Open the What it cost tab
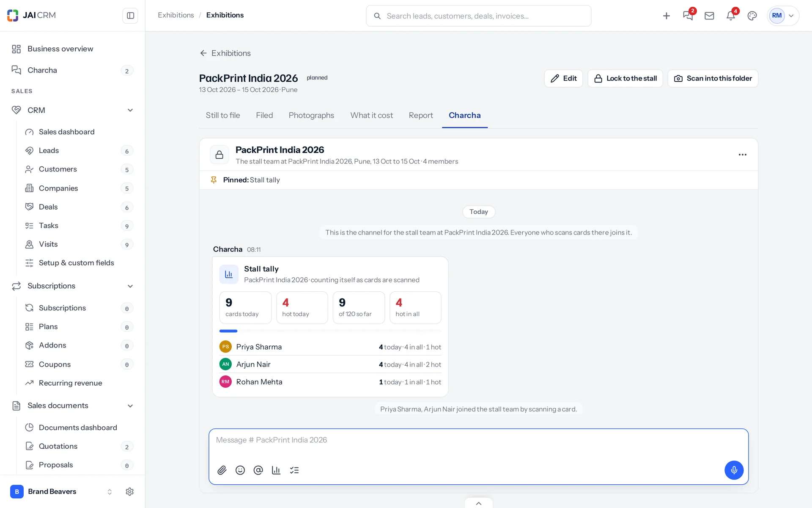Viewport: 812px width, 508px height. [371, 115]
